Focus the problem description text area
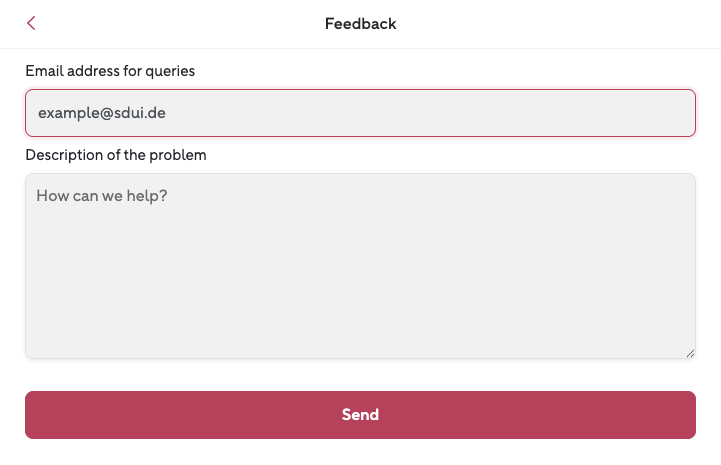Image resolution: width=721 pixels, height=465 pixels. tap(360, 266)
